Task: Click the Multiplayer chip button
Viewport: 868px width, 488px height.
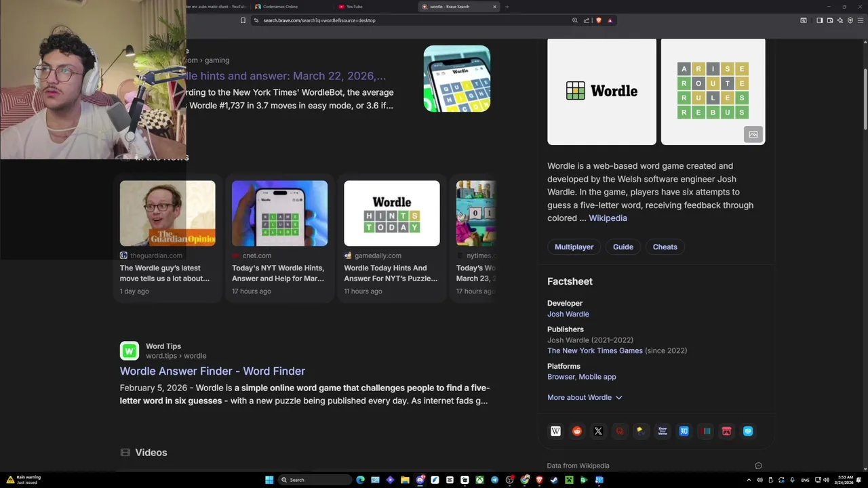Action: (x=574, y=247)
